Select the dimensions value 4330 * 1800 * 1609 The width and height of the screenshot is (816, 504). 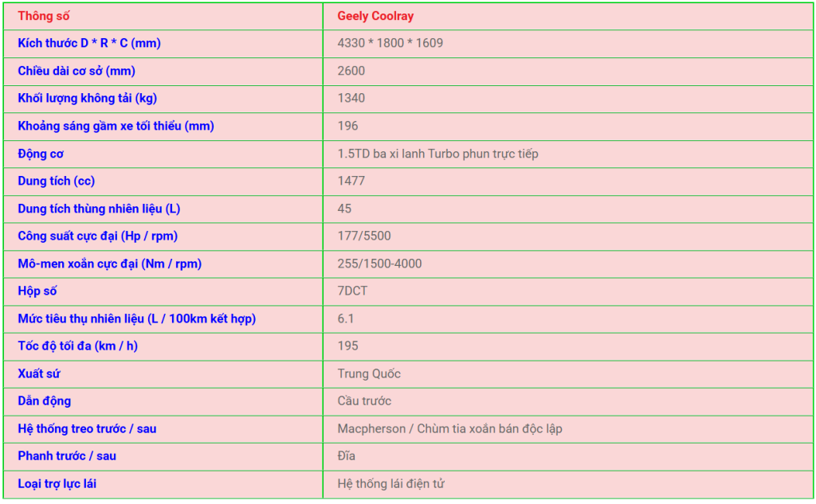point(390,43)
